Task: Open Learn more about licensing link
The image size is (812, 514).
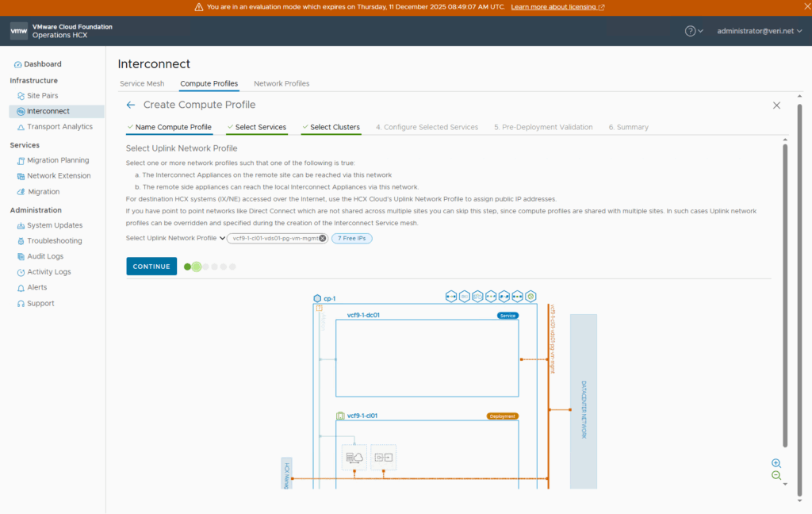Action: click(x=557, y=7)
